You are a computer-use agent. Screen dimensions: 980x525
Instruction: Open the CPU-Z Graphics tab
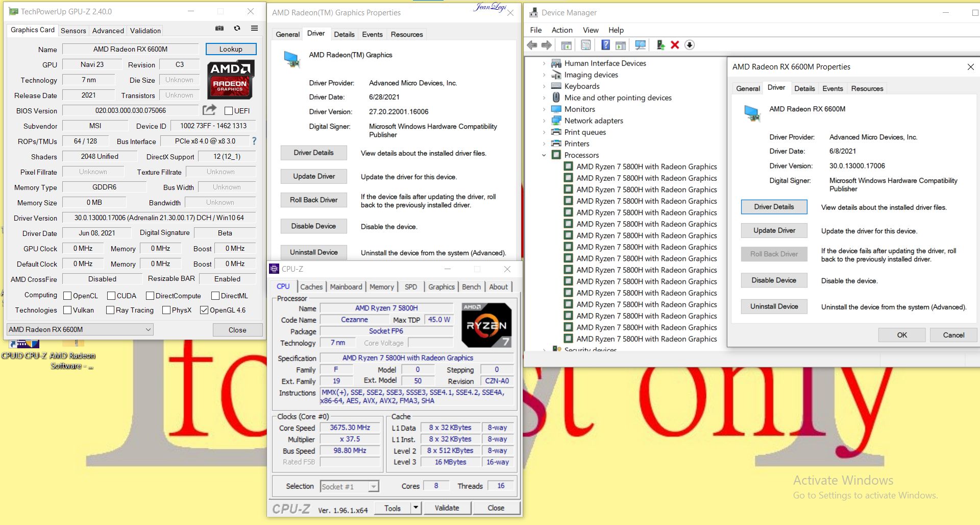(x=442, y=287)
